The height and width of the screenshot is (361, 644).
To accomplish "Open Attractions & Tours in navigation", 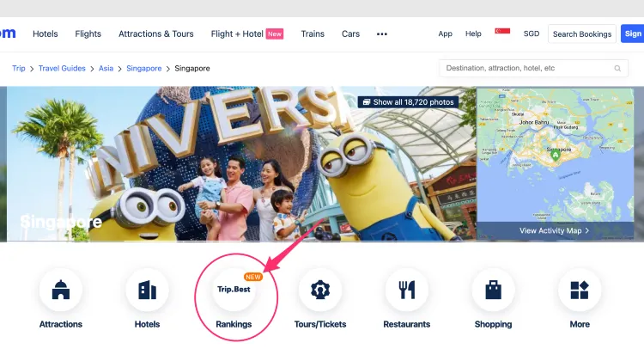I will click(x=156, y=34).
